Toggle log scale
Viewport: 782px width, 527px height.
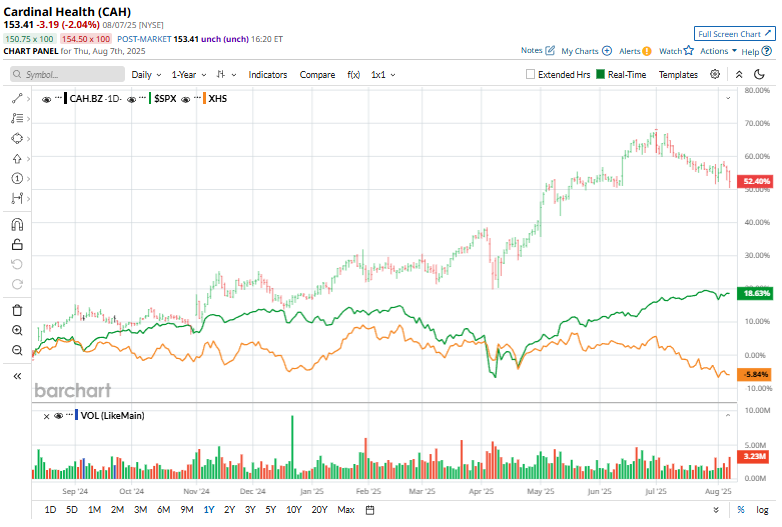click(762, 510)
